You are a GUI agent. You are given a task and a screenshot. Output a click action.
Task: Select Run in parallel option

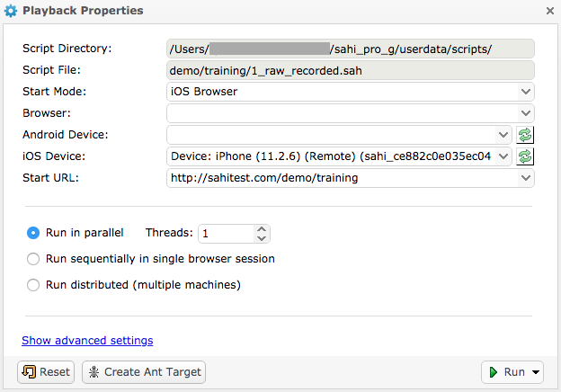(33, 233)
